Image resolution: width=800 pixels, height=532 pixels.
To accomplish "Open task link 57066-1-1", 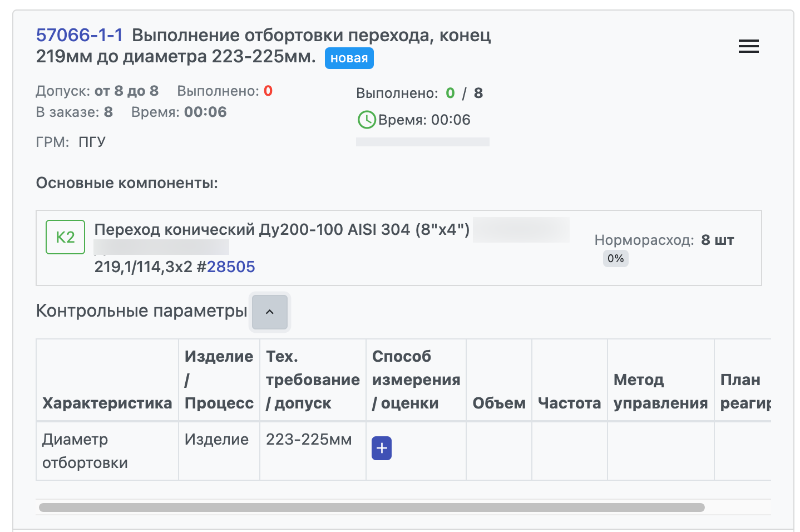I will [79, 36].
